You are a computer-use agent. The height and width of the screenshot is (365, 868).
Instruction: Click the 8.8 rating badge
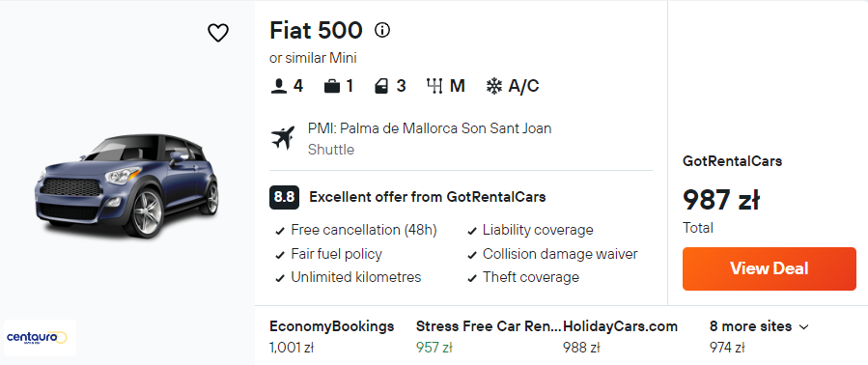click(284, 197)
